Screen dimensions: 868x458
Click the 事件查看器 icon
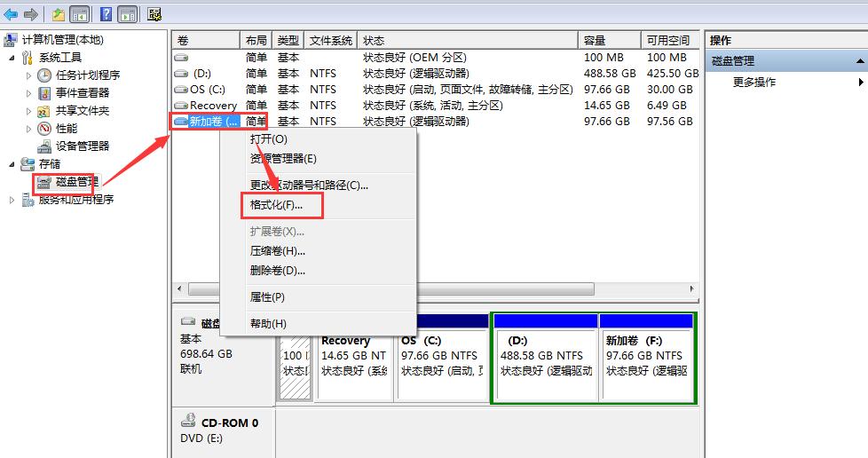pos(44,93)
